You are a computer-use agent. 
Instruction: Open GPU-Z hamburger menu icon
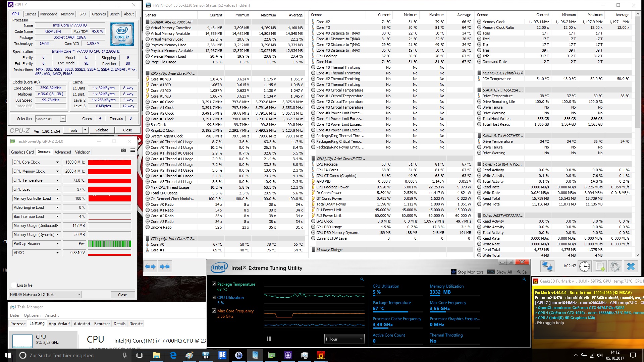tap(132, 150)
